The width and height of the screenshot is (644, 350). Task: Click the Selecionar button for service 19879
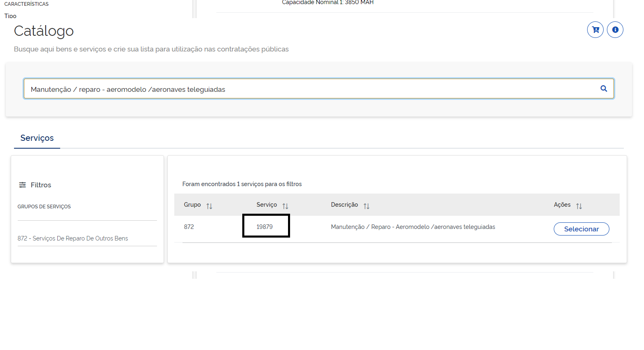click(581, 229)
